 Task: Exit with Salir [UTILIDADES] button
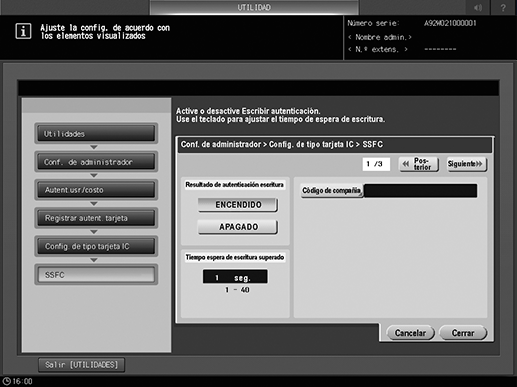pyautogui.click(x=82, y=365)
